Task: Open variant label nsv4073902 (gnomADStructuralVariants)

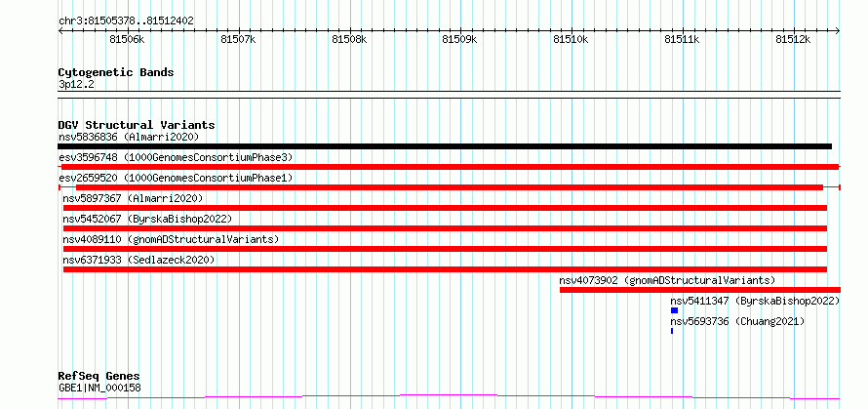Action: pyautogui.click(x=667, y=280)
